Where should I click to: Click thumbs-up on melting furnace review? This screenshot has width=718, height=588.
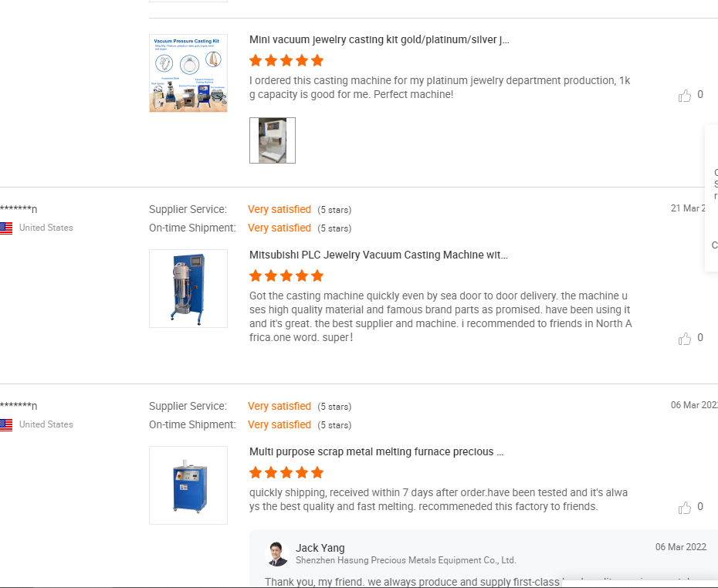[x=685, y=508]
